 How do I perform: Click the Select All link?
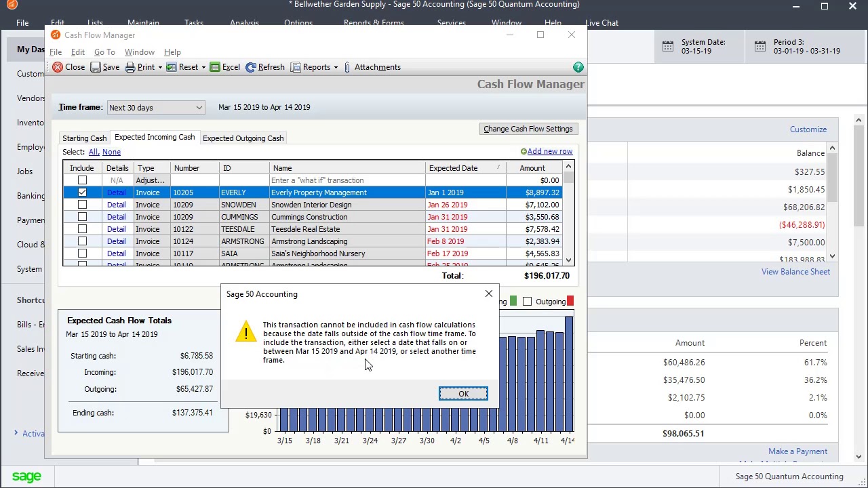94,152
